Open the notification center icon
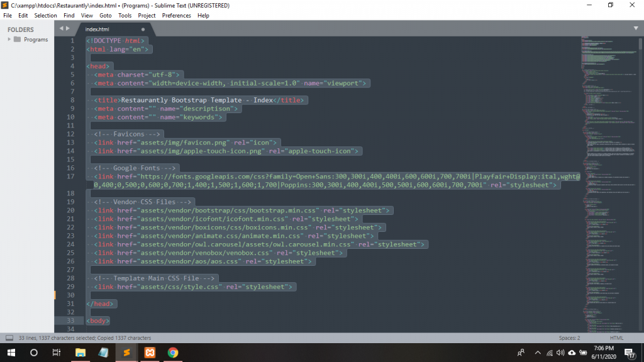The image size is (644, 362). tap(632, 353)
